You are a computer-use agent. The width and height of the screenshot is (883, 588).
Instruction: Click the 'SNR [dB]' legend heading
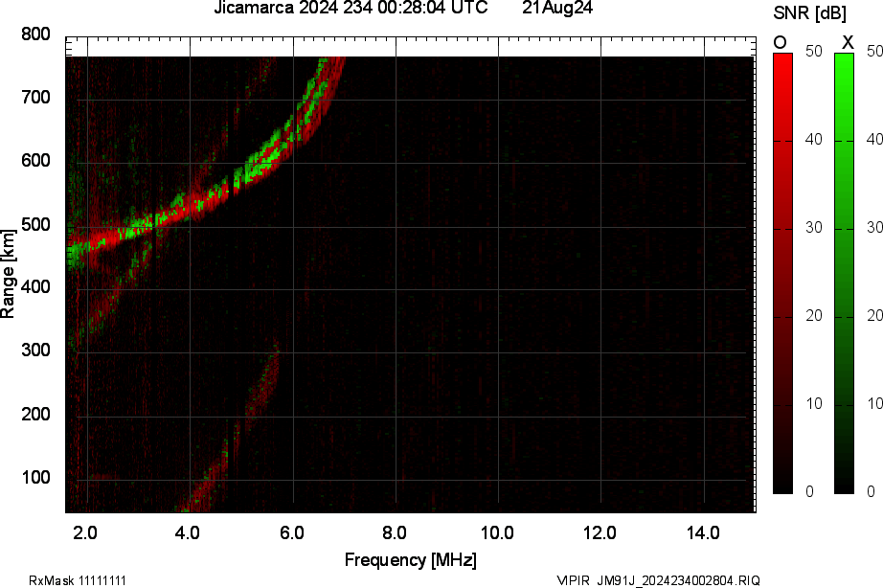pyautogui.click(x=810, y=13)
